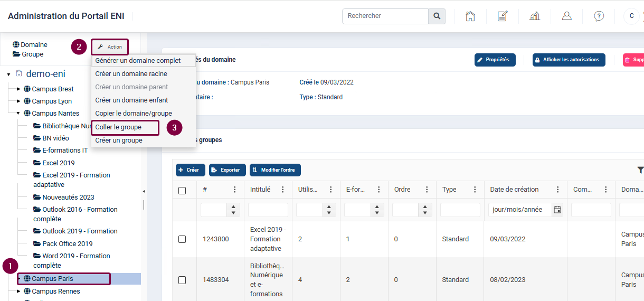Viewport: 644px width, 301px height.
Task: Click the sidebar collapse arrow handle
Action: [144, 191]
